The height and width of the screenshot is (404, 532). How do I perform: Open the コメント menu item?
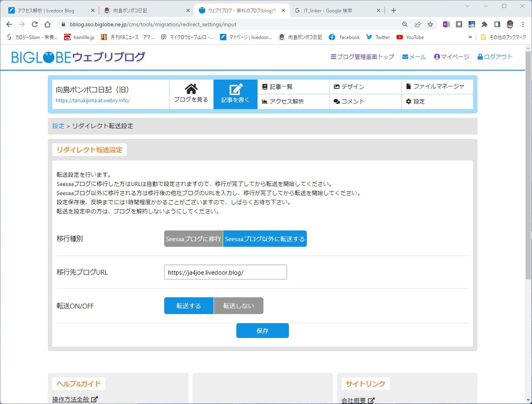[365, 102]
